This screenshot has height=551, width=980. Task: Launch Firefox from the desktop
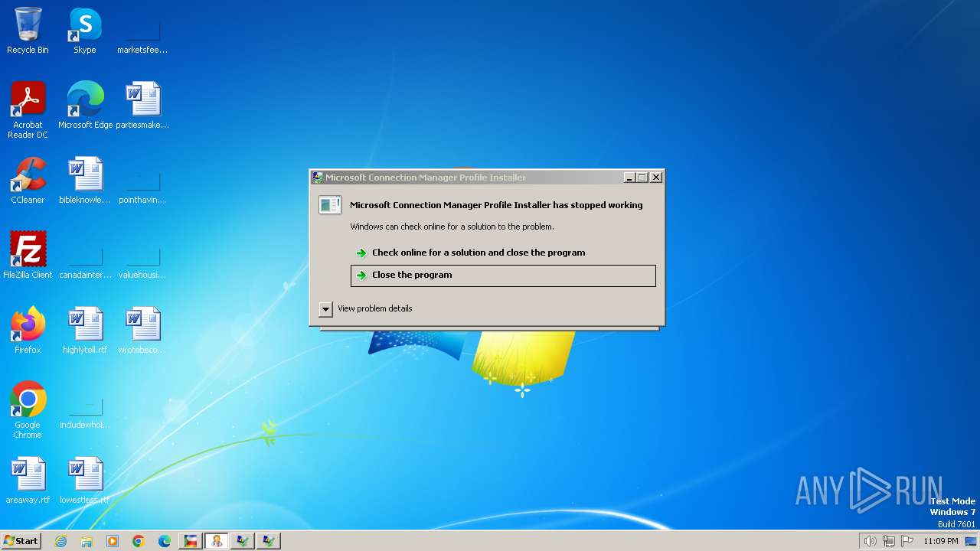click(28, 330)
